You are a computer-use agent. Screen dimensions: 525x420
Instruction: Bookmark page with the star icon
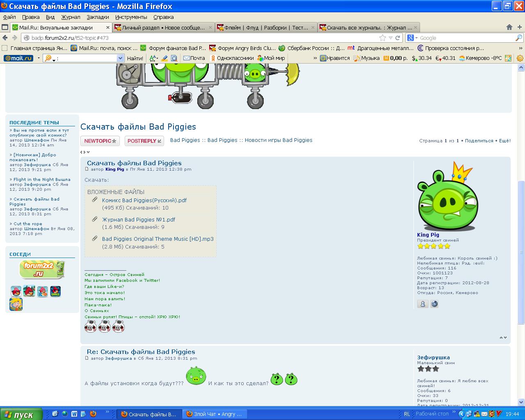click(382, 38)
